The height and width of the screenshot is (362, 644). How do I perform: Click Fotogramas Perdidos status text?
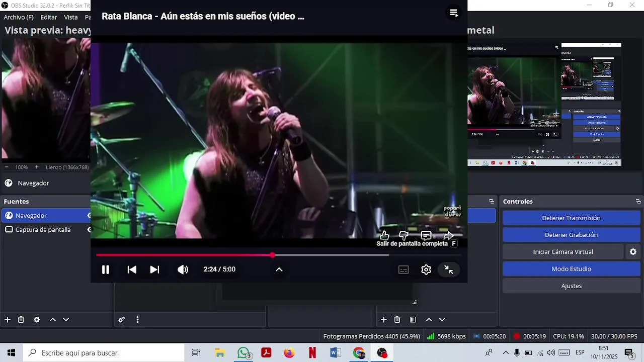(372, 336)
